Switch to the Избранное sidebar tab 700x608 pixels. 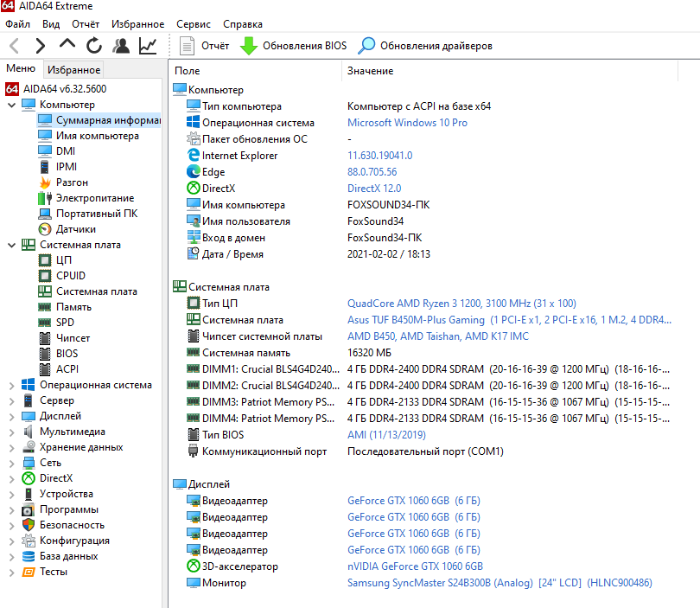click(73, 70)
